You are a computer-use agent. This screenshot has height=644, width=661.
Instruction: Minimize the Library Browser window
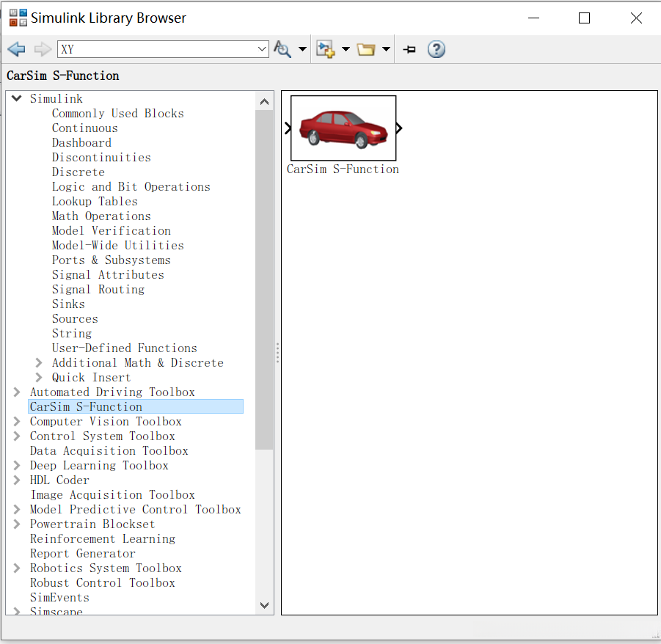point(533,18)
